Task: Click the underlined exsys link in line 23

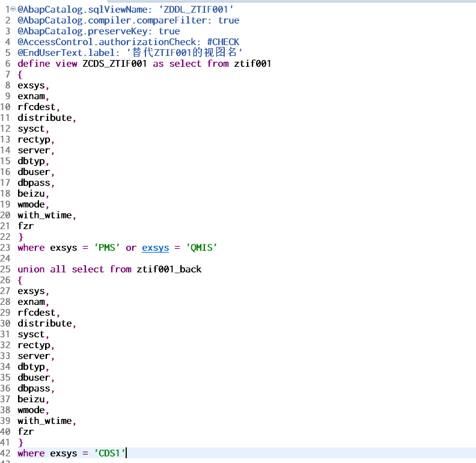Action: pos(156,248)
